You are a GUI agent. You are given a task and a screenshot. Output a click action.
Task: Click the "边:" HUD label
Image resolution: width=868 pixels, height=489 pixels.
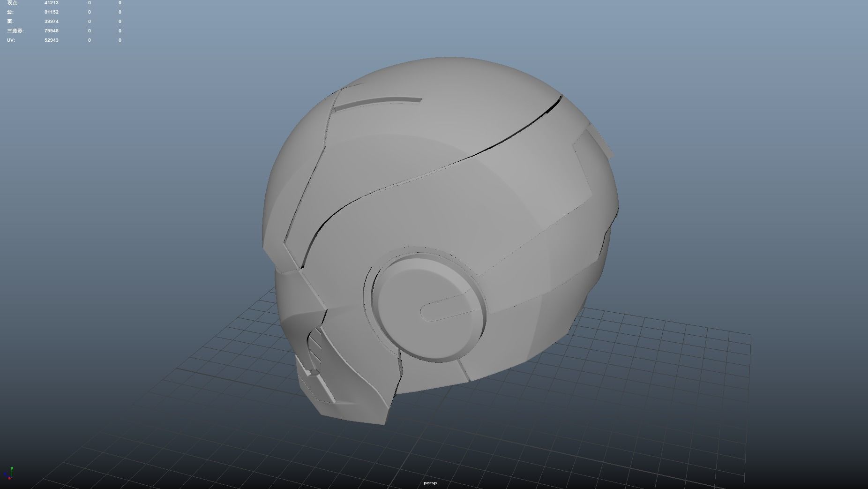click(10, 12)
